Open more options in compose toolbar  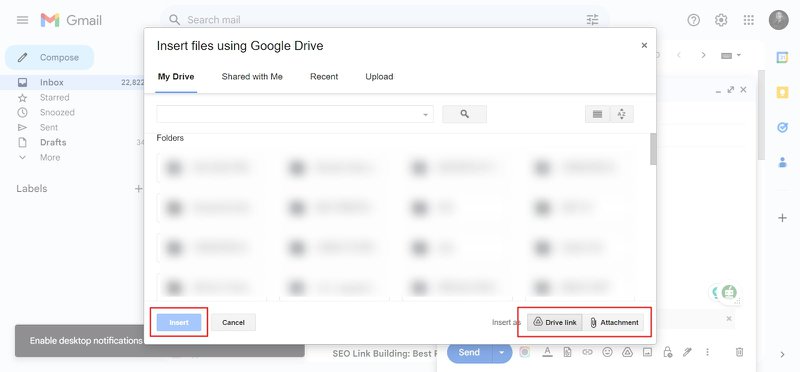tap(707, 352)
